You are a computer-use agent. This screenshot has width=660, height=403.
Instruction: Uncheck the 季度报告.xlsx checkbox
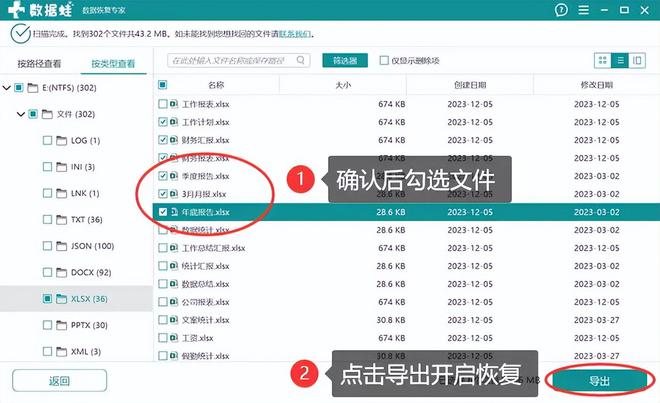click(x=163, y=176)
